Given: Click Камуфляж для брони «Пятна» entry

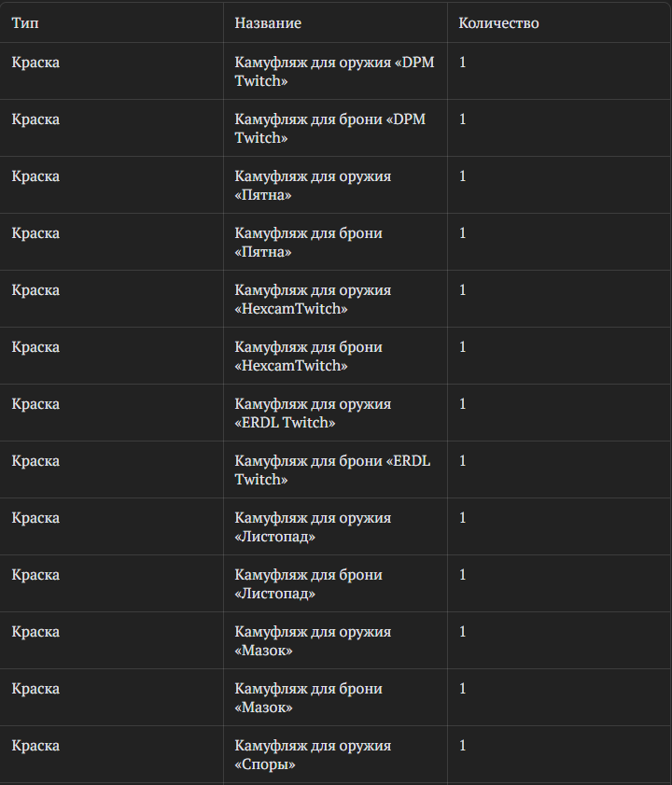Looking at the screenshot, I should [x=308, y=243].
